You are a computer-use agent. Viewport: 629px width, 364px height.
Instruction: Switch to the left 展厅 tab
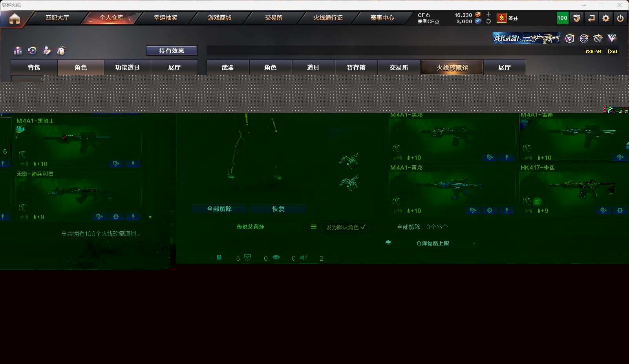(174, 68)
